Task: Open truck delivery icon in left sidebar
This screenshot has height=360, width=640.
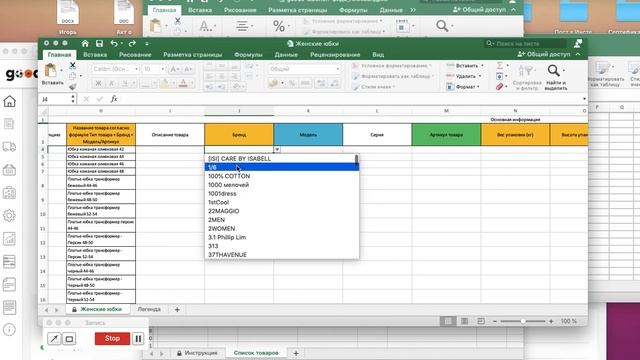Action: pyautogui.click(x=9, y=147)
